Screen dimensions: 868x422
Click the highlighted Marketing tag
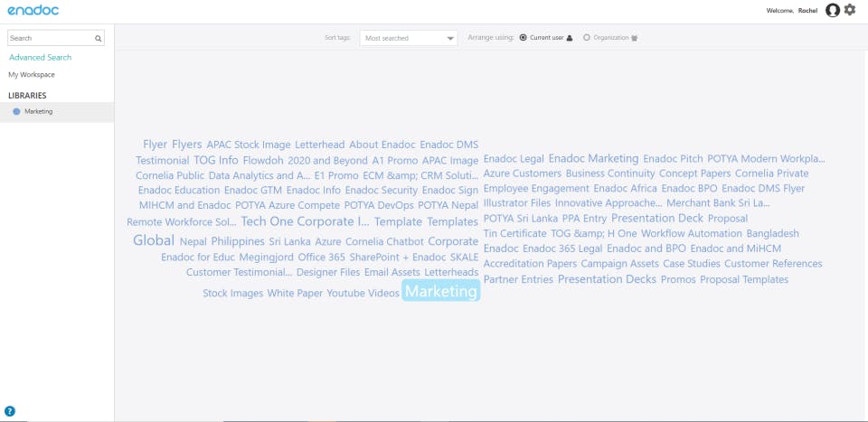pyautogui.click(x=441, y=291)
